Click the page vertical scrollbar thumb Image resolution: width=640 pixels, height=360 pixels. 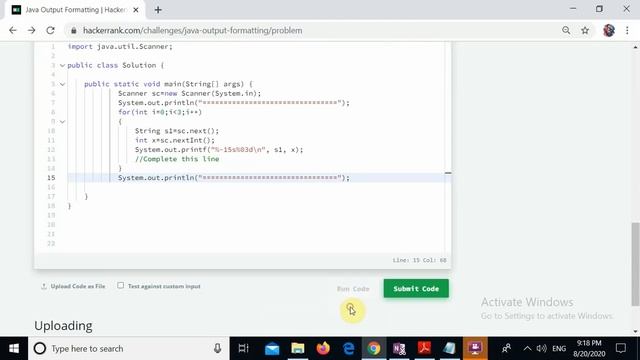(636, 264)
